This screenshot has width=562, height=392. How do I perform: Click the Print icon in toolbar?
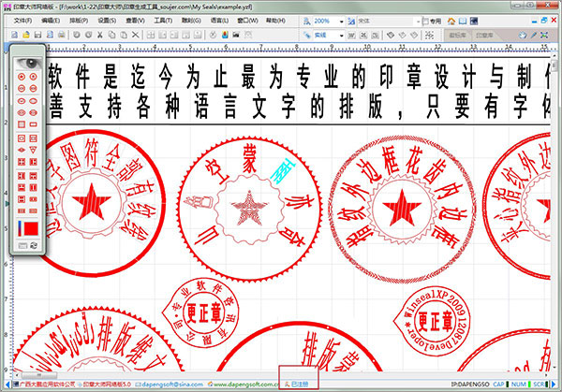click(62, 35)
